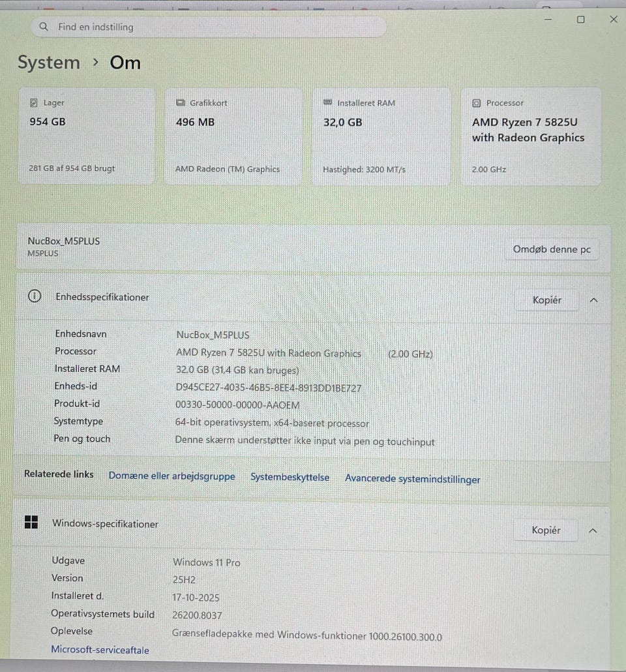Screen dimensions: 626x672
Task: Copy device specs with Kopiér button
Action: 547,300
